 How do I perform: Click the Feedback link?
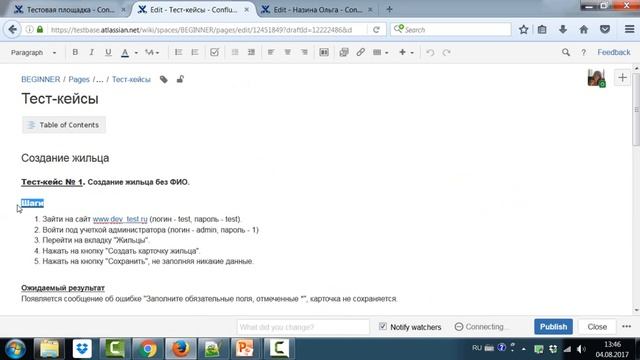coord(613,52)
